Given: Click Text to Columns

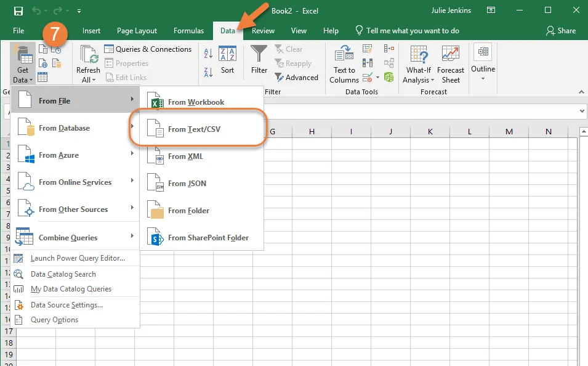Looking at the screenshot, I should [344, 64].
